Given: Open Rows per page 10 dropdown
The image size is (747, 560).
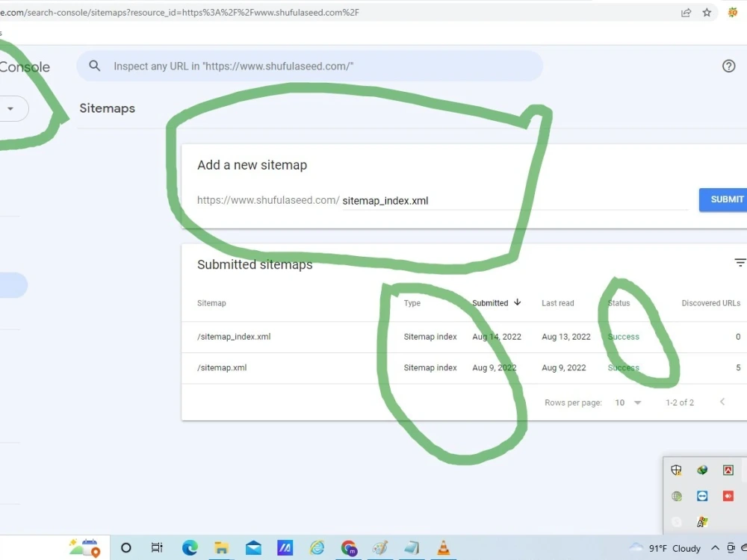Looking at the screenshot, I should click(628, 402).
